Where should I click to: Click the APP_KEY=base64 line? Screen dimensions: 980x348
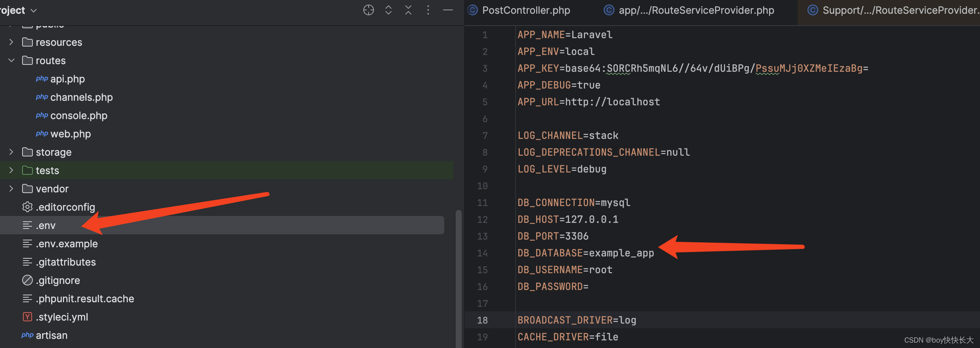tap(693, 68)
